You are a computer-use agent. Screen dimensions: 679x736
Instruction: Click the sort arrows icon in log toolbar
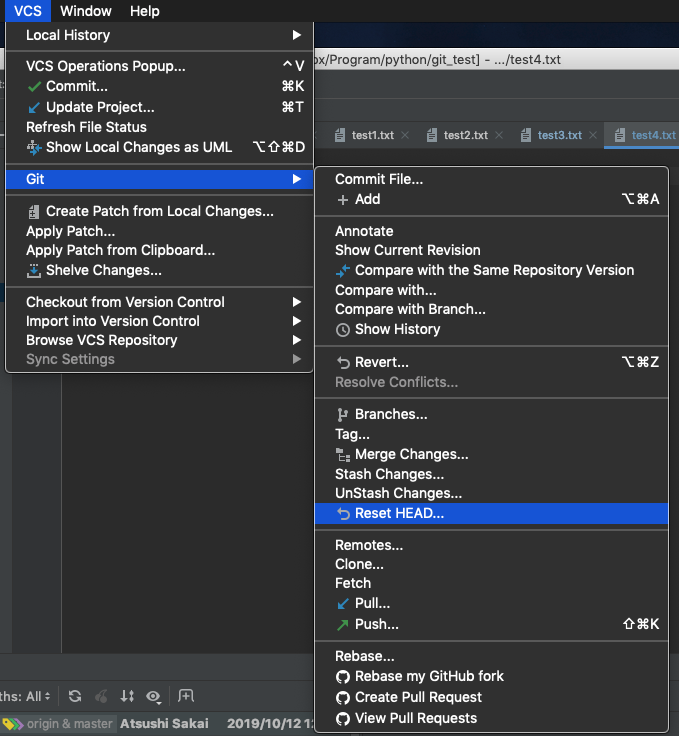click(x=127, y=696)
